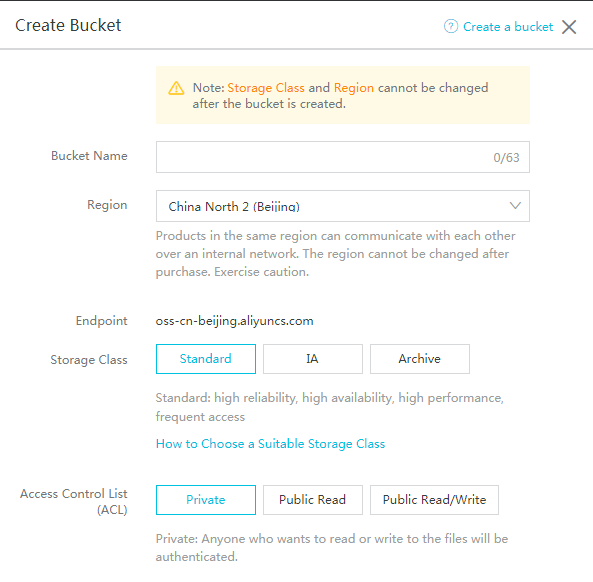Viewport: 593px width, 582px height.
Task: Click the Standard storage class description text
Action: point(329,407)
